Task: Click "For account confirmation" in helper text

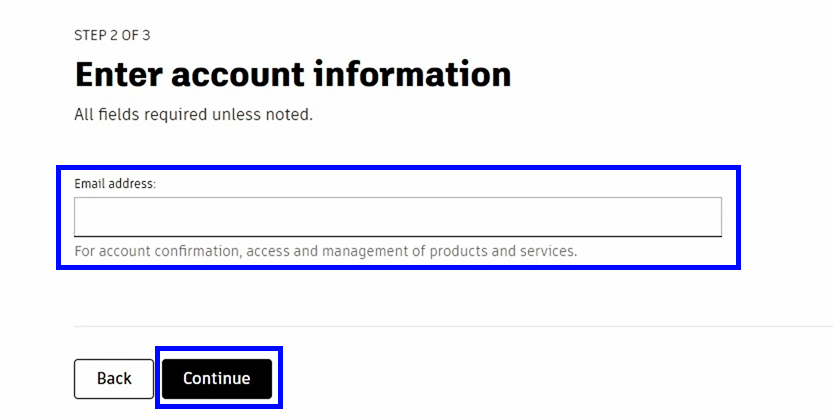Action: [x=156, y=251]
